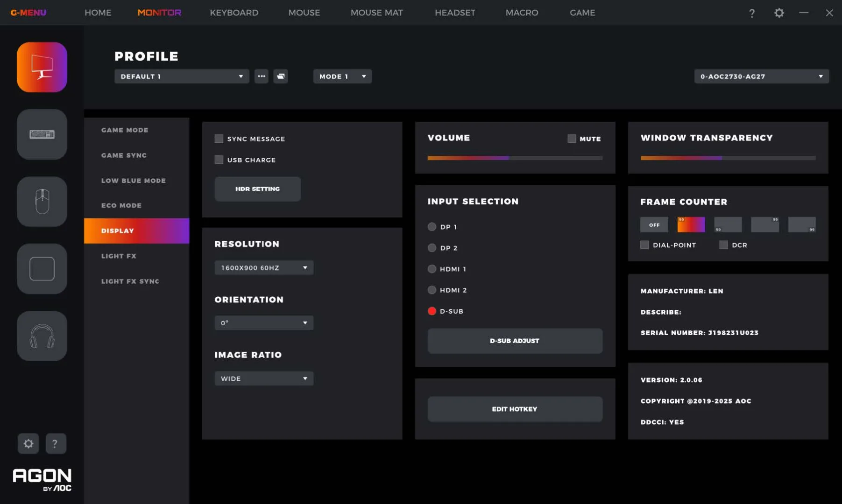Viewport: 842px width, 504px height.
Task: Turn frame counter Off
Action: tap(654, 225)
